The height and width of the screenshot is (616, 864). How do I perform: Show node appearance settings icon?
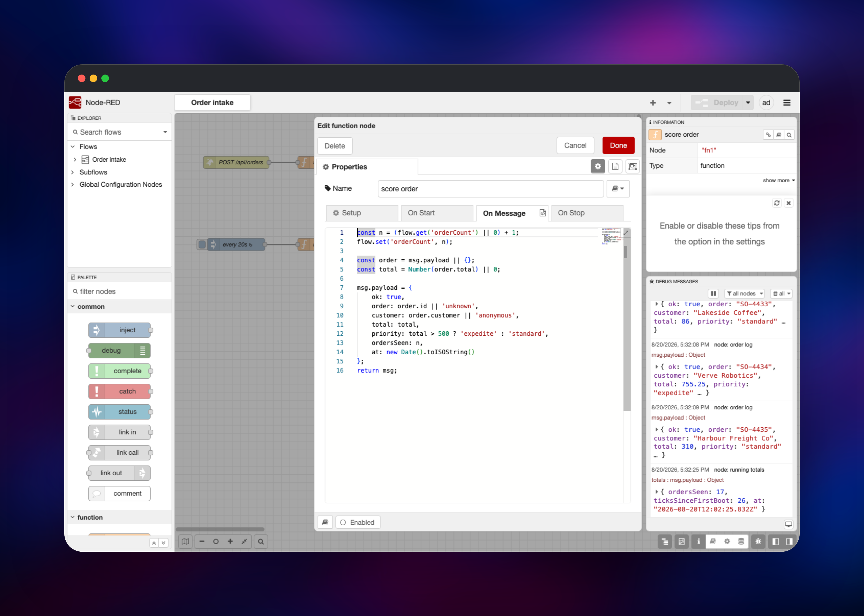click(632, 166)
